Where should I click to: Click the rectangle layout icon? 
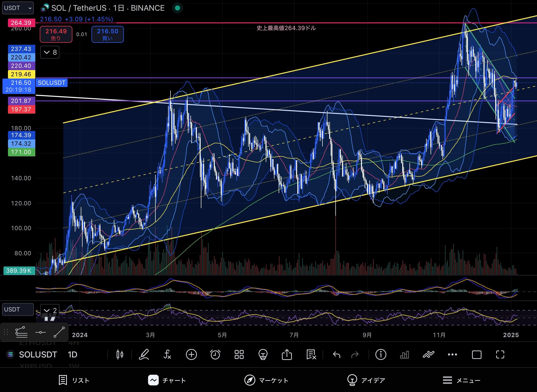pyautogui.click(x=477, y=355)
